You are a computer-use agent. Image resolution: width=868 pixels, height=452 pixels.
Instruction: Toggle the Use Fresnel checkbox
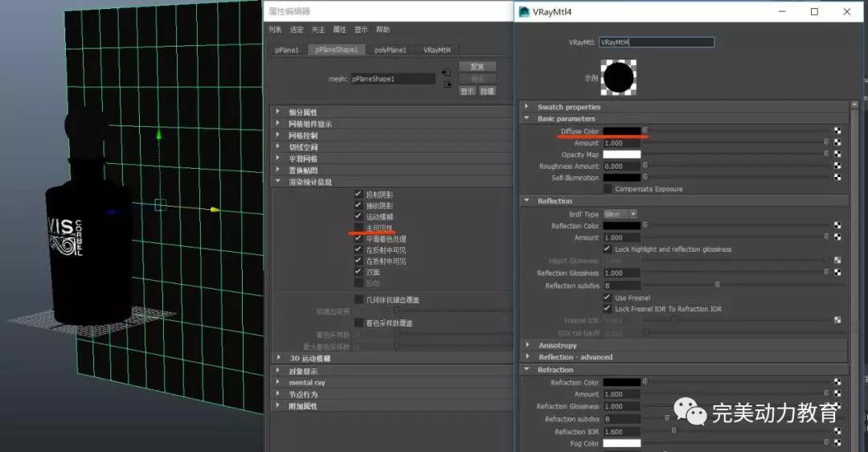click(608, 298)
